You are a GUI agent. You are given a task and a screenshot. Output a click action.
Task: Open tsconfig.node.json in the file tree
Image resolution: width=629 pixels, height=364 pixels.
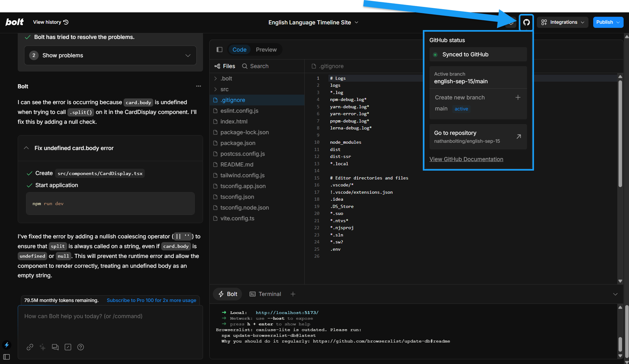(x=257, y=208)
